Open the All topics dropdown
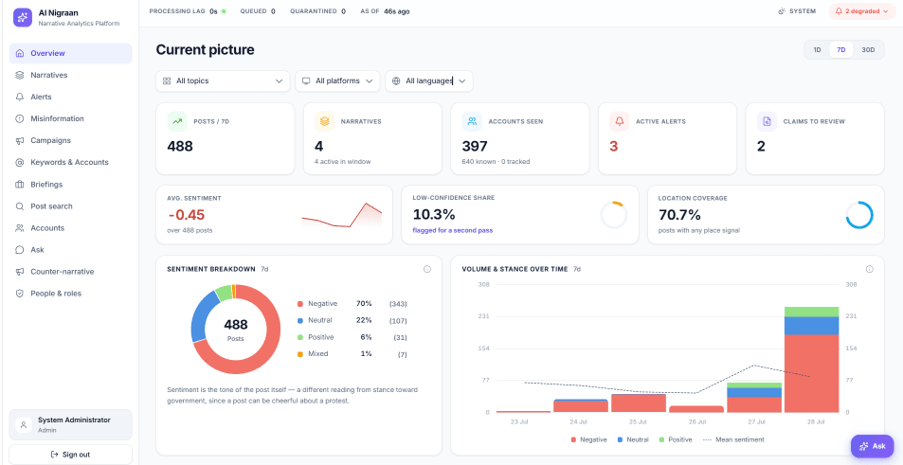This screenshot has width=903, height=465. point(223,81)
